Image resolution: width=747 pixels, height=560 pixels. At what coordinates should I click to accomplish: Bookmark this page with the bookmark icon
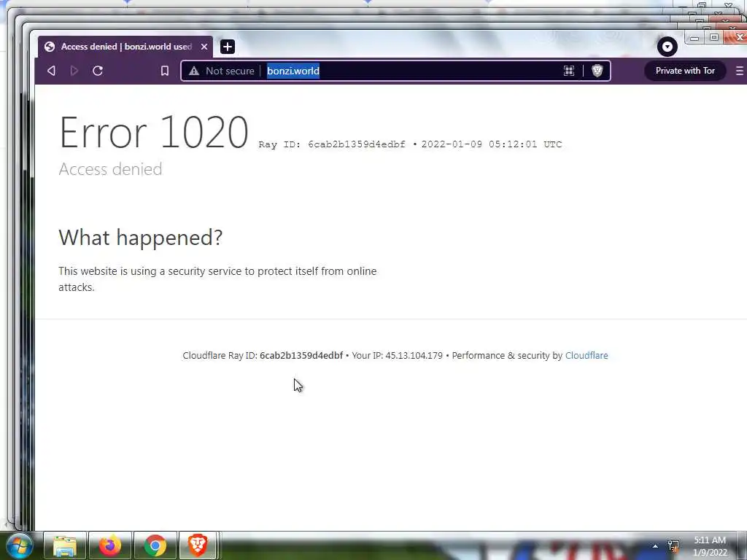point(165,71)
